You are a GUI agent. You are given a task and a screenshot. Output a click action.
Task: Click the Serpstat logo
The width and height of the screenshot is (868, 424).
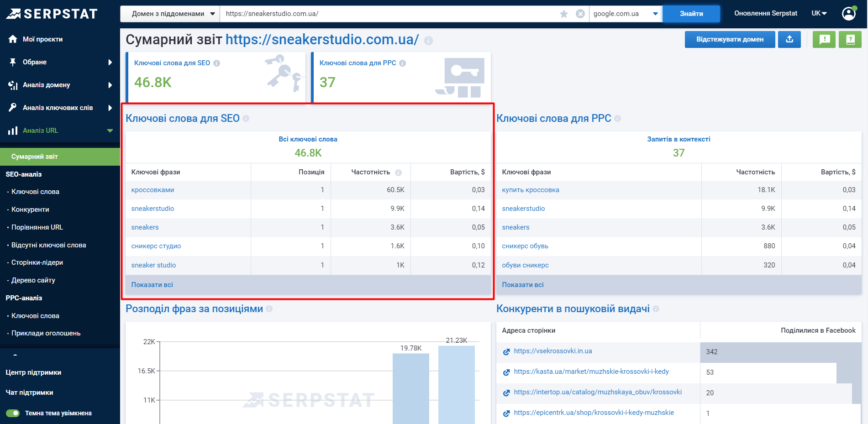click(52, 14)
